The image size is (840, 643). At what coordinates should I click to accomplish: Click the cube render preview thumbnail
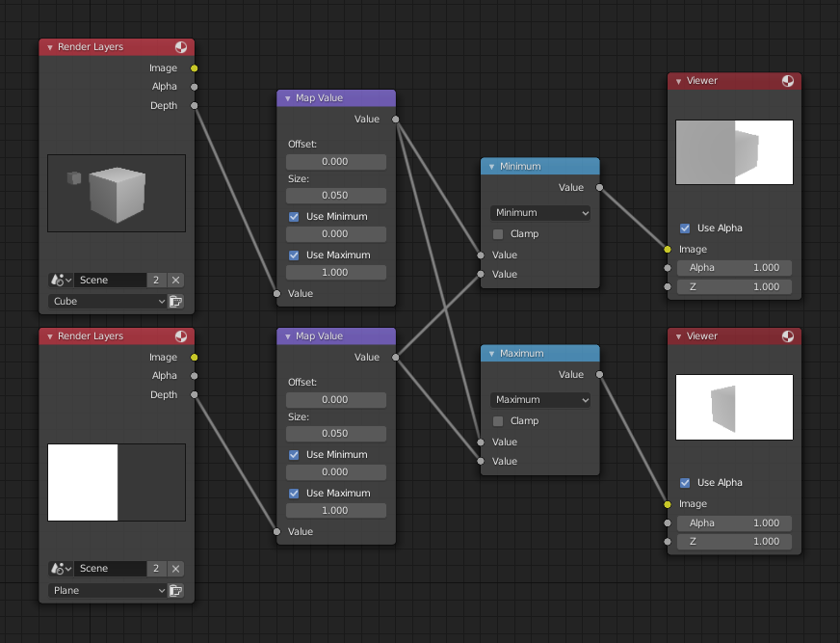(116, 192)
